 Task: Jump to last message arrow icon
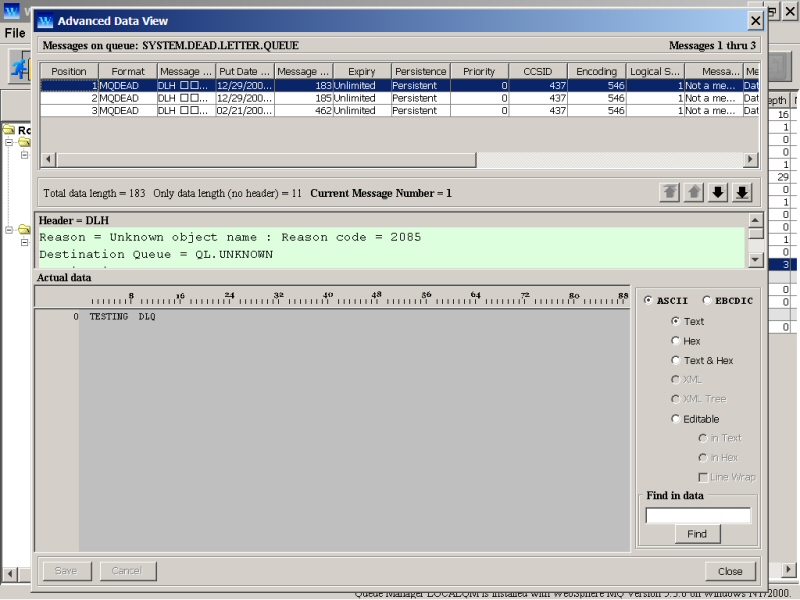pos(742,193)
